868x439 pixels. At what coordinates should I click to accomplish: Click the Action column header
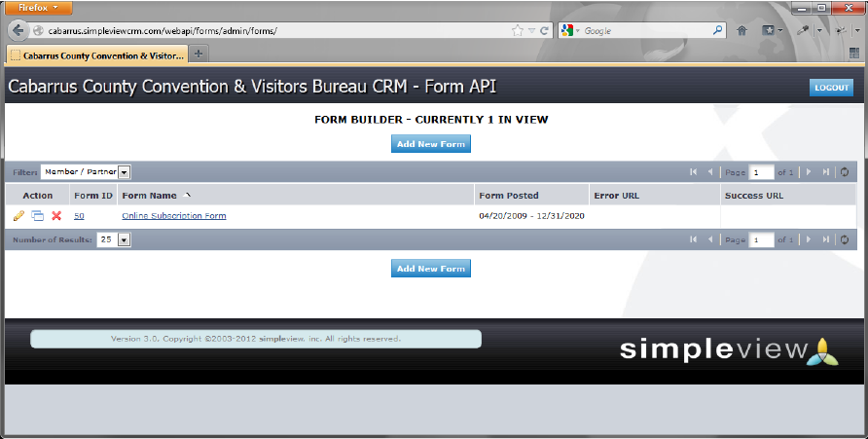click(38, 196)
